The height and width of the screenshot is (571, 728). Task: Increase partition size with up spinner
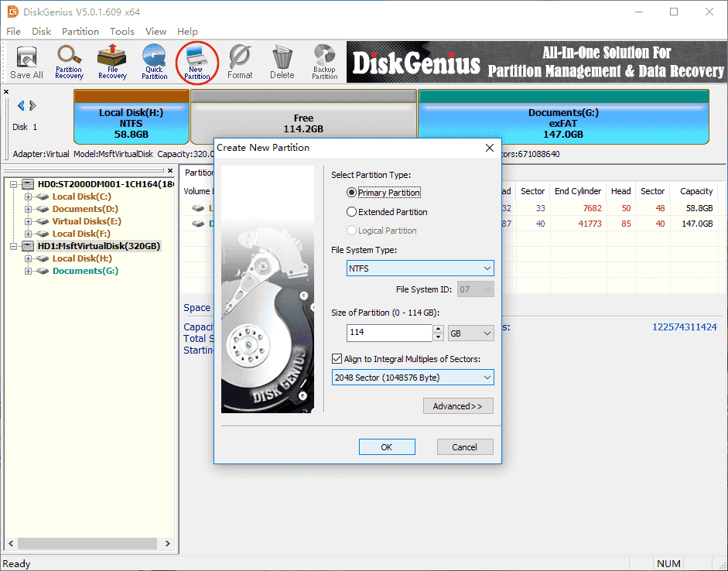pyautogui.click(x=438, y=329)
